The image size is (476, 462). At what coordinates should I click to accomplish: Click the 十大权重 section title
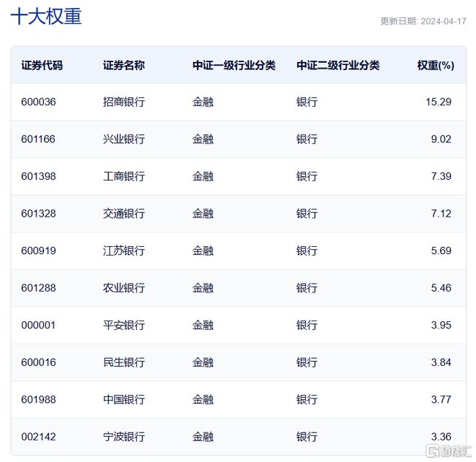[x=46, y=17]
